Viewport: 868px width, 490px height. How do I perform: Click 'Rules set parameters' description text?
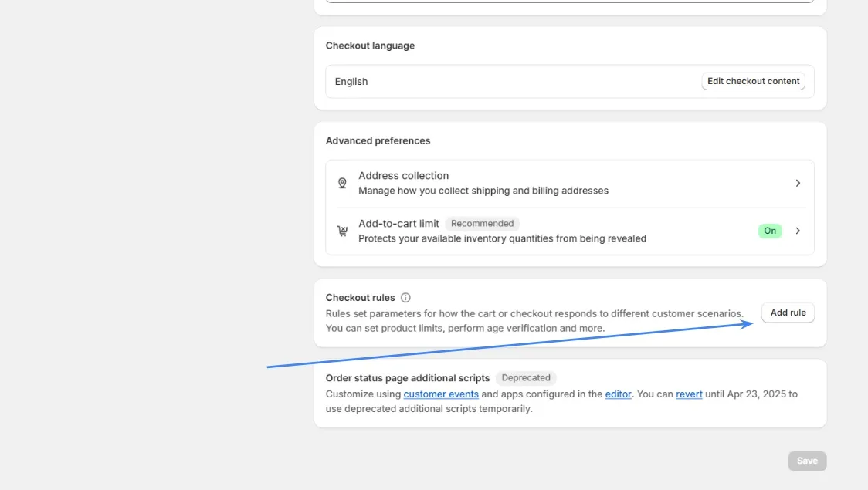point(534,321)
